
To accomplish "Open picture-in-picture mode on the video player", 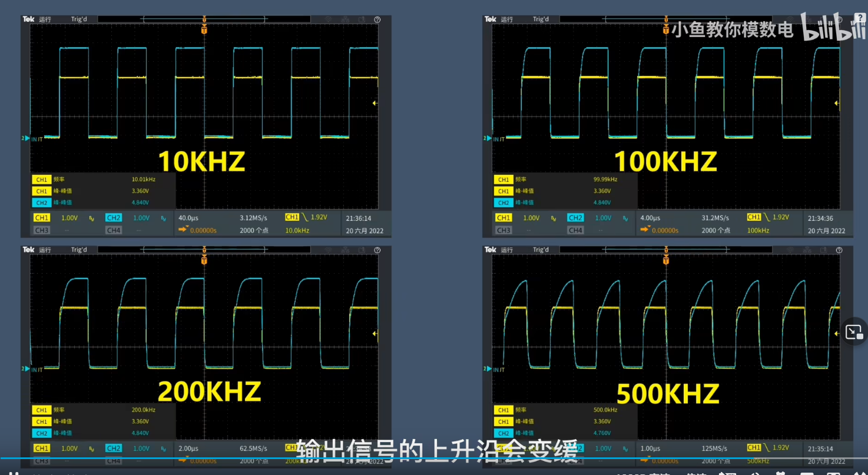I will pyautogui.click(x=853, y=332).
